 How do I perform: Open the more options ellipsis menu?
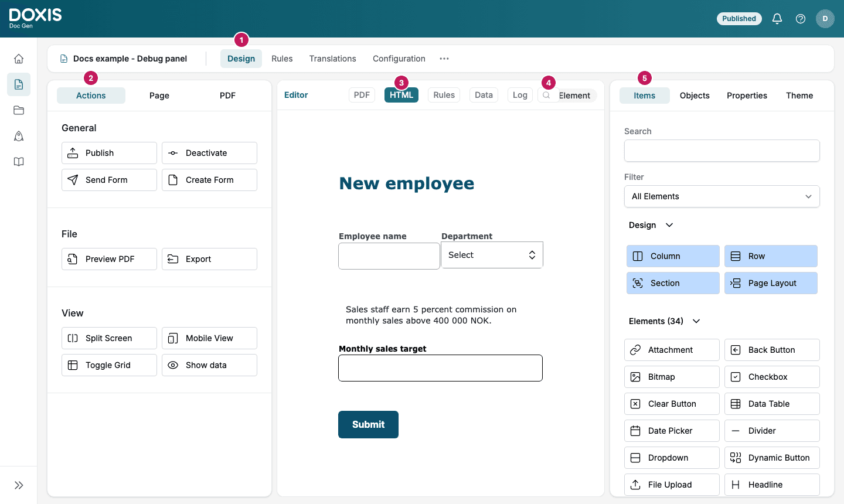tap(444, 59)
